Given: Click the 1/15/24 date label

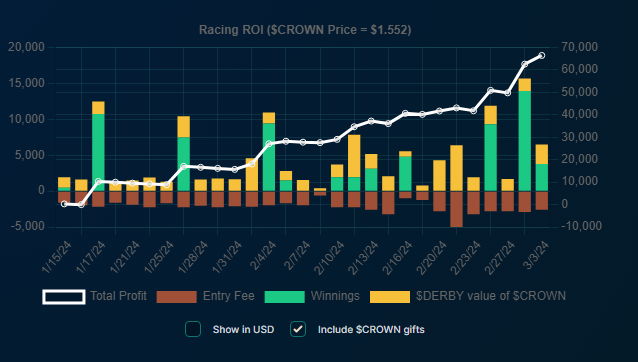Looking at the screenshot, I should [57, 257].
